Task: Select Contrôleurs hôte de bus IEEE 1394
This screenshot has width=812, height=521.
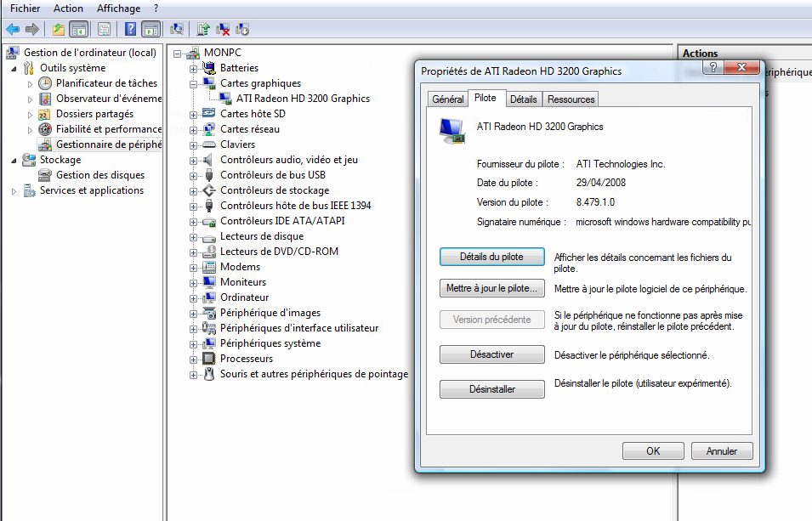Action: (295, 206)
